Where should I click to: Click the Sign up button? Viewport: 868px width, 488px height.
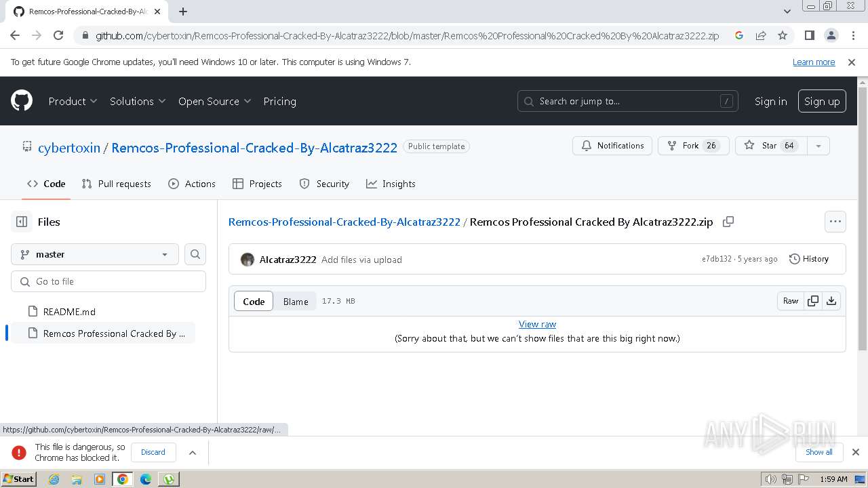point(822,101)
